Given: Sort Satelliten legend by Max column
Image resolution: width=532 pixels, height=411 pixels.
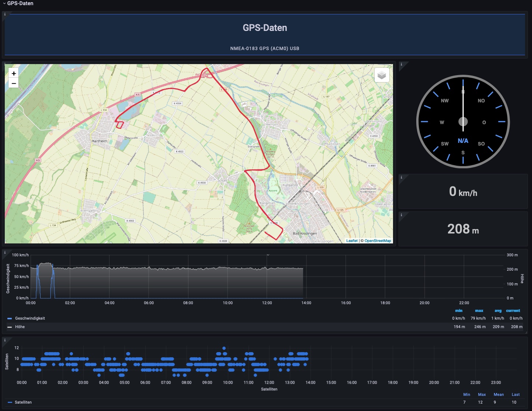Looking at the screenshot, I should click(482, 394).
